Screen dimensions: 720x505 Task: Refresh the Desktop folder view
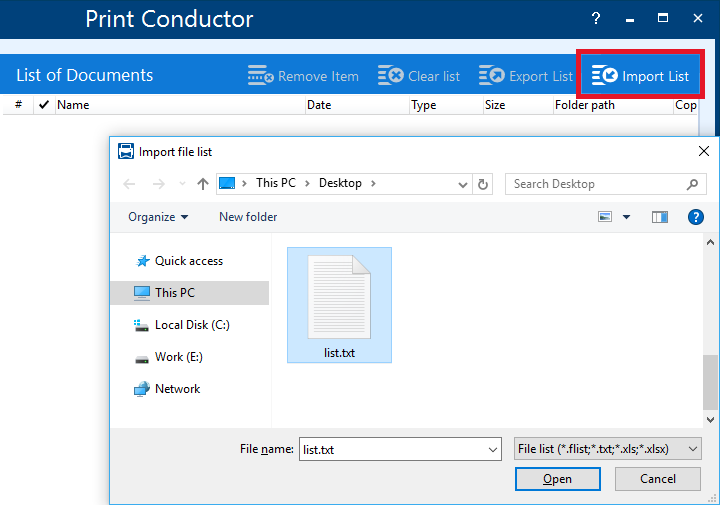tap(483, 184)
